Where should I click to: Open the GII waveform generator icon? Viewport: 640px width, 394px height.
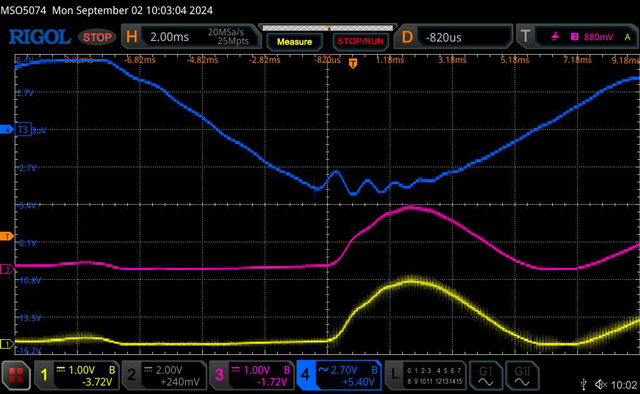522,375
